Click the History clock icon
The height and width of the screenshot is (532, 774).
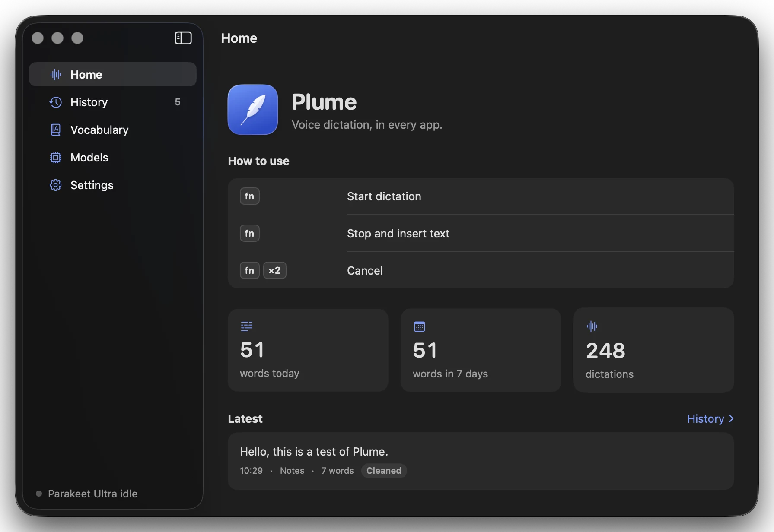pyautogui.click(x=56, y=102)
